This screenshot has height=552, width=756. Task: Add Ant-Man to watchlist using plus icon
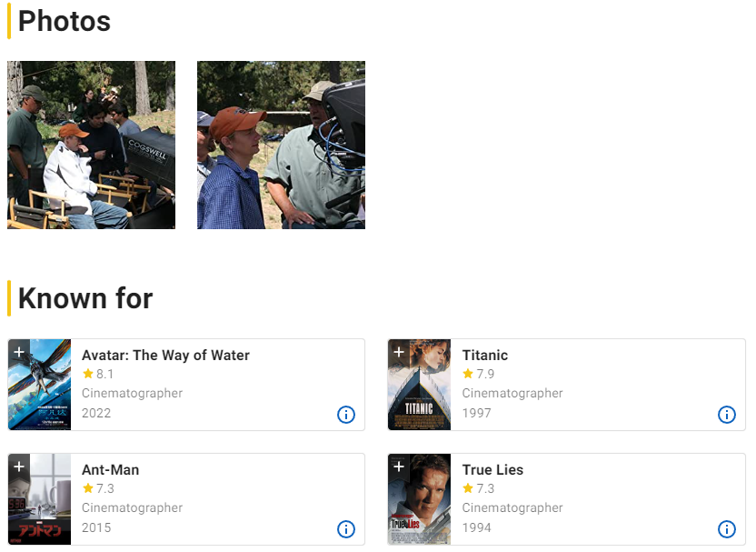click(x=19, y=467)
